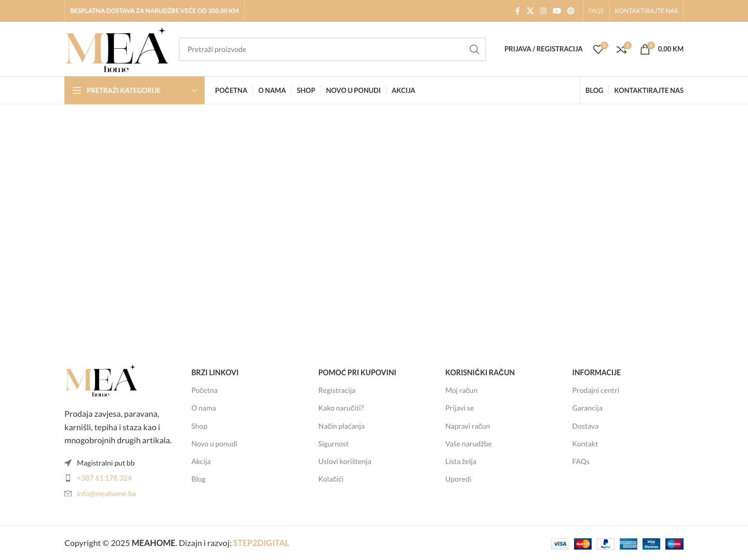Open the Akcija menu item
This screenshot has width=748, height=560.
point(404,90)
